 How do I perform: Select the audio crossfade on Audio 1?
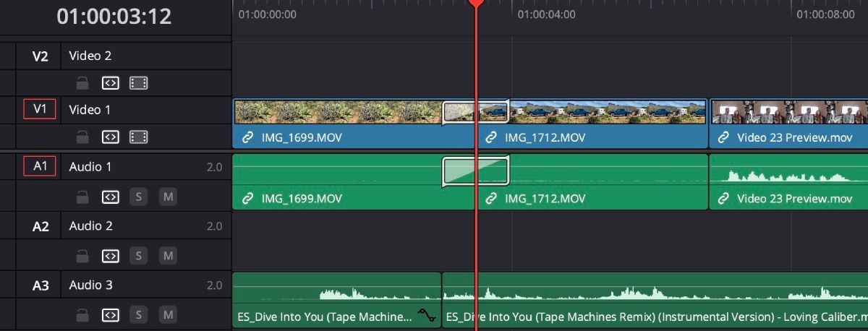475,171
